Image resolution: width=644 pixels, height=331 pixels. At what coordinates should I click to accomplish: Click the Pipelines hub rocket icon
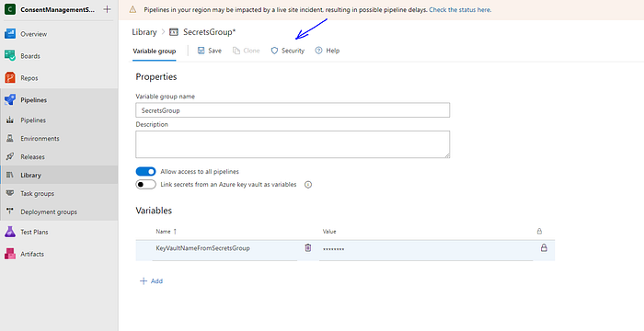pos(10,100)
